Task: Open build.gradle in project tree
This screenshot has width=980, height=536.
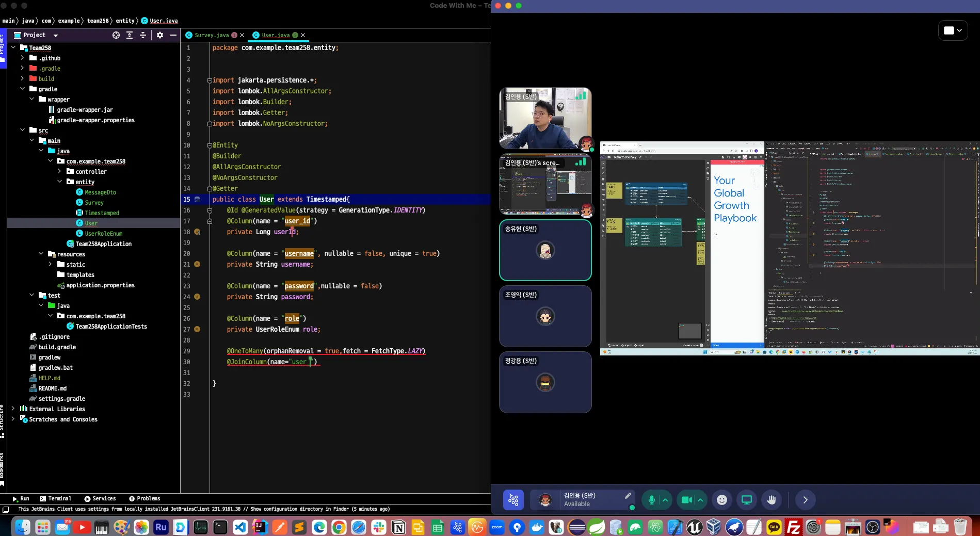Action: tap(57, 347)
